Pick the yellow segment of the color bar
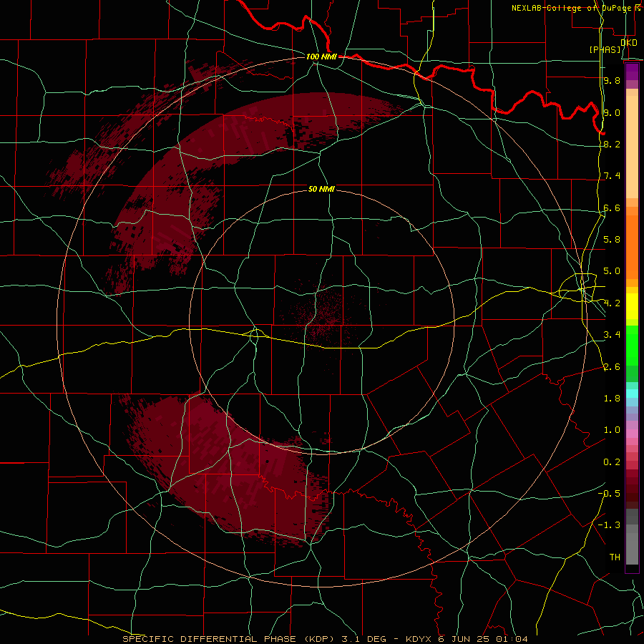The height and width of the screenshot is (644, 644). point(632,306)
